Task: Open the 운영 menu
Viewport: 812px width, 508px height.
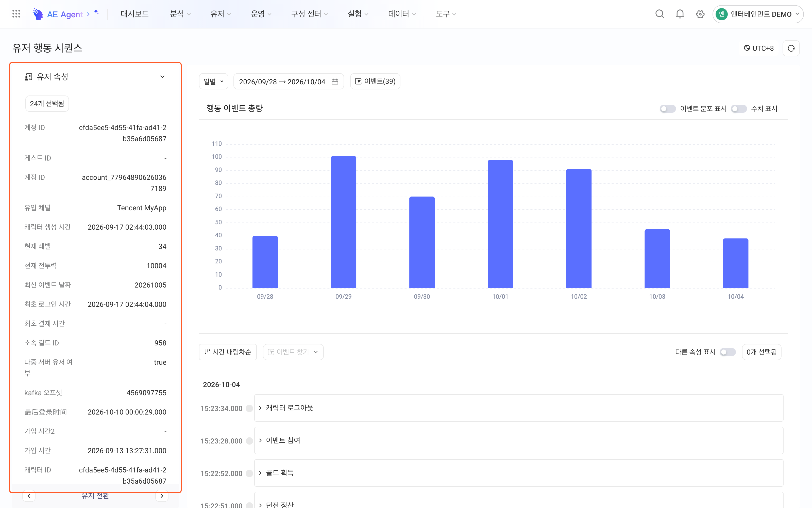Action: 261,14
